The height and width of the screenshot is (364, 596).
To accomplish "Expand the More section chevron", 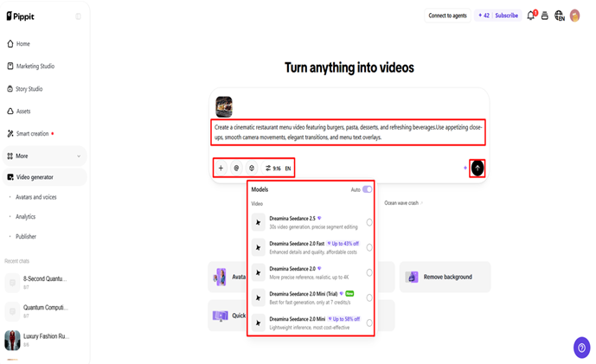I will click(79, 156).
